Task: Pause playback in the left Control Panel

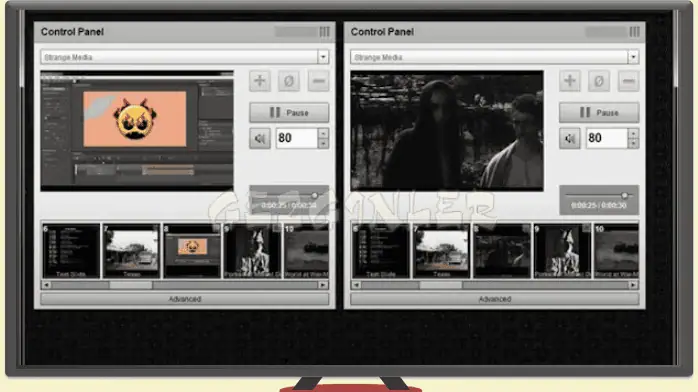Action: [289, 113]
